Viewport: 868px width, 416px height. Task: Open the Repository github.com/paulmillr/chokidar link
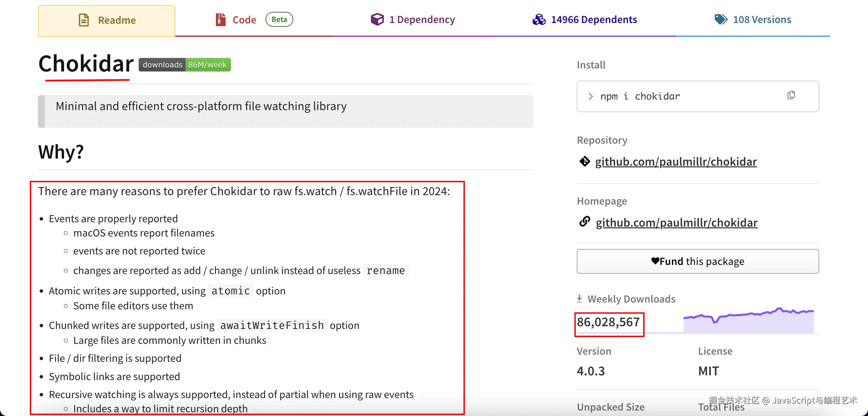click(x=676, y=162)
